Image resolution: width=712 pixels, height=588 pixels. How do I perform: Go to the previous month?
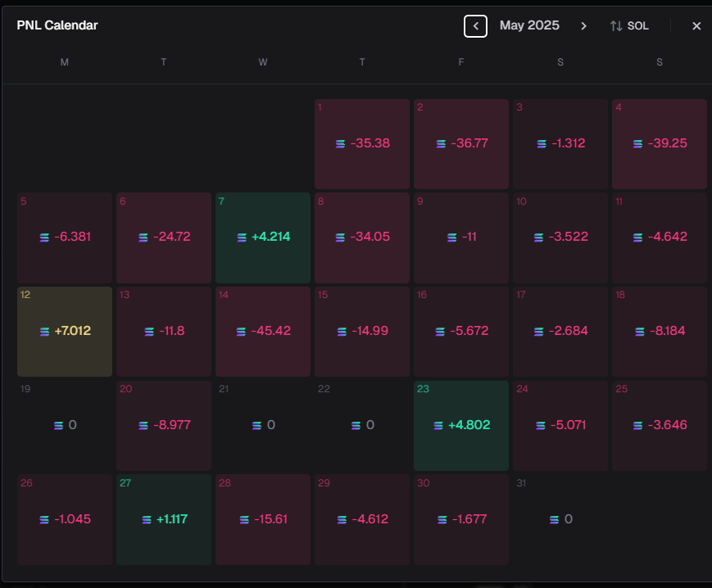(x=475, y=26)
